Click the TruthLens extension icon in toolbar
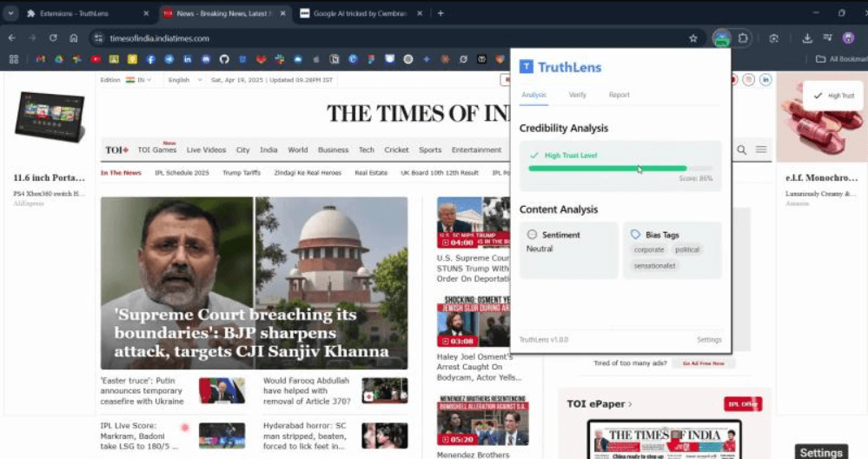The width and height of the screenshot is (868, 459). [x=721, y=38]
